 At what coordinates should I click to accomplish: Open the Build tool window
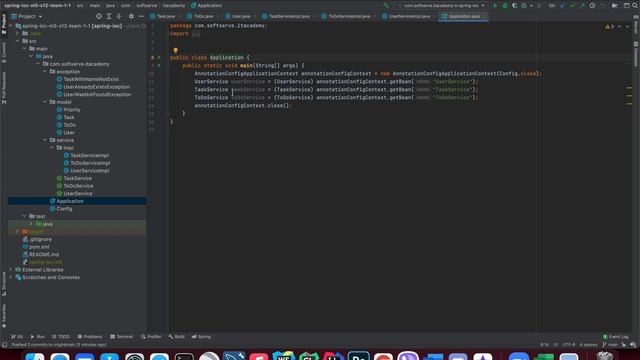pos(176,337)
